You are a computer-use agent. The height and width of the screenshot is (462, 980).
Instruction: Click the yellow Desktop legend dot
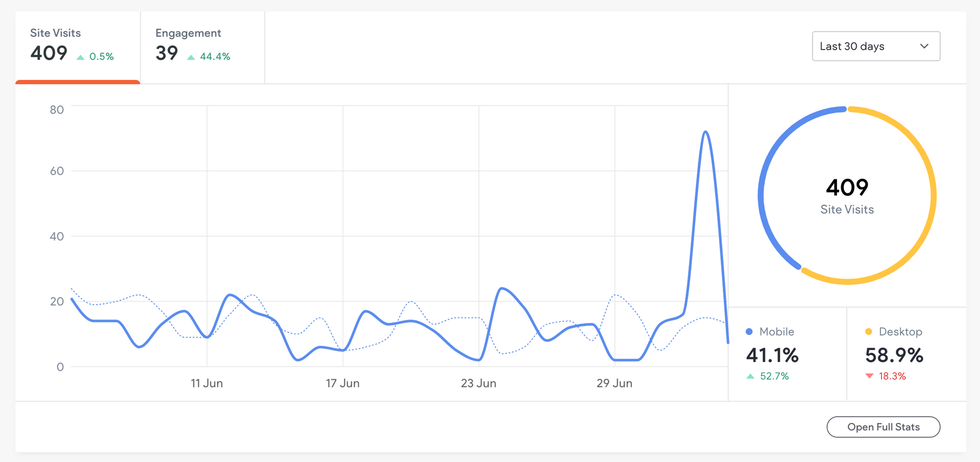pyautogui.click(x=869, y=331)
